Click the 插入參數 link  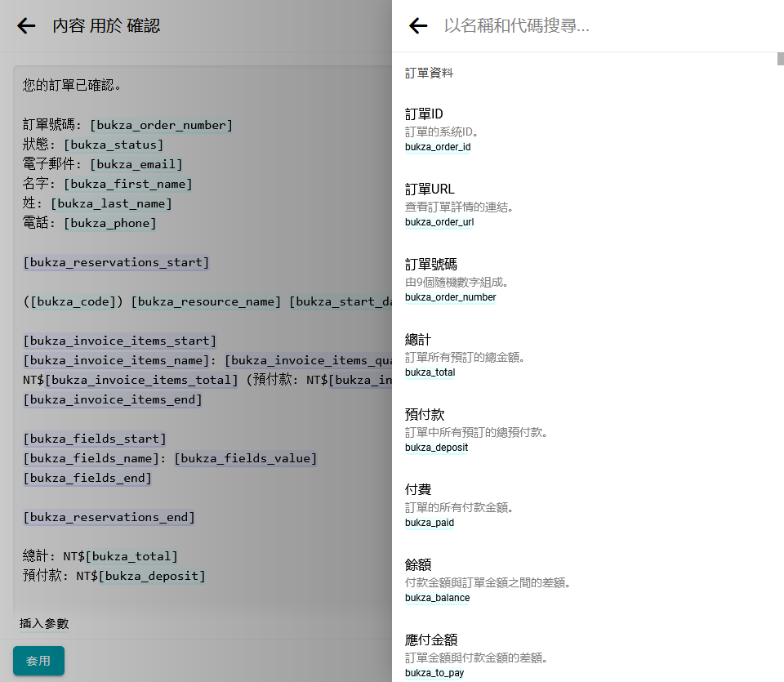[x=44, y=623]
